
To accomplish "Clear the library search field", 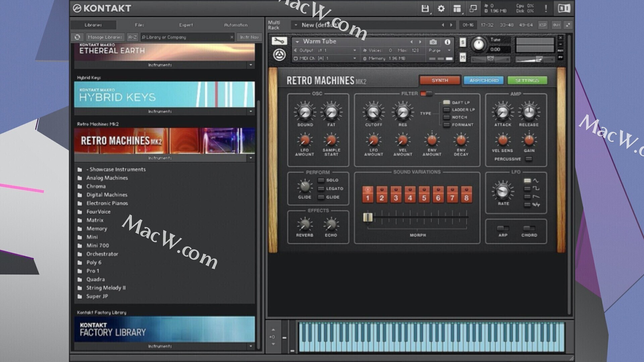I will [x=232, y=37].
